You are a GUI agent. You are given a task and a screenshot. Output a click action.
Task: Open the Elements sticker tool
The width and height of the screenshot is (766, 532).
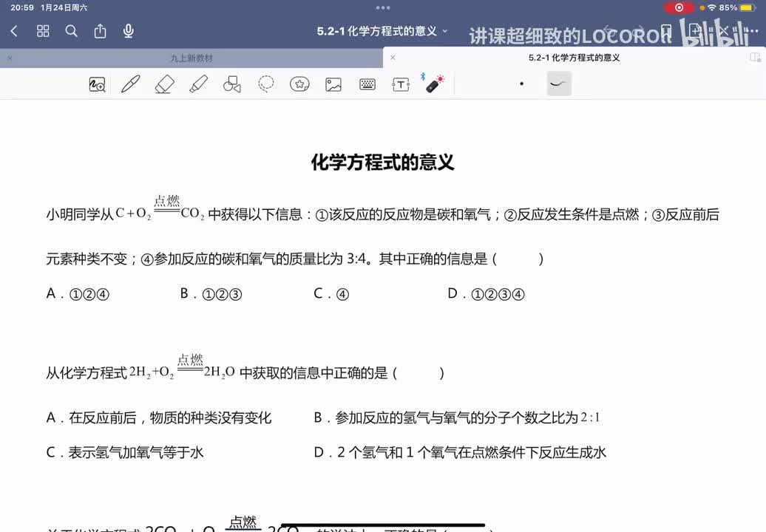[x=299, y=84]
